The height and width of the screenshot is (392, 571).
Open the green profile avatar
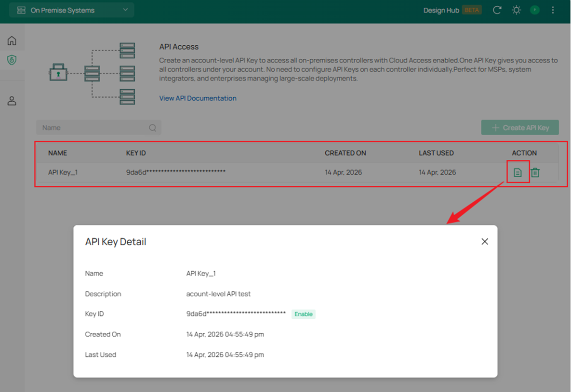[x=534, y=10]
